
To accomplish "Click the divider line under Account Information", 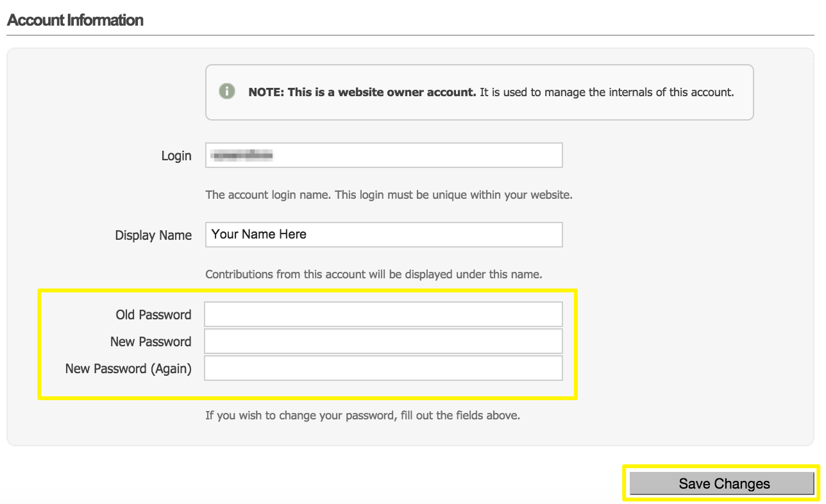I will coord(410,35).
